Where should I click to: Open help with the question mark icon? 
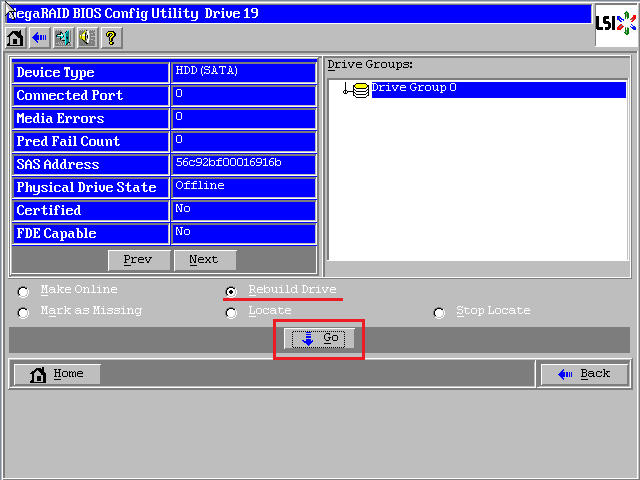click(x=111, y=38)
